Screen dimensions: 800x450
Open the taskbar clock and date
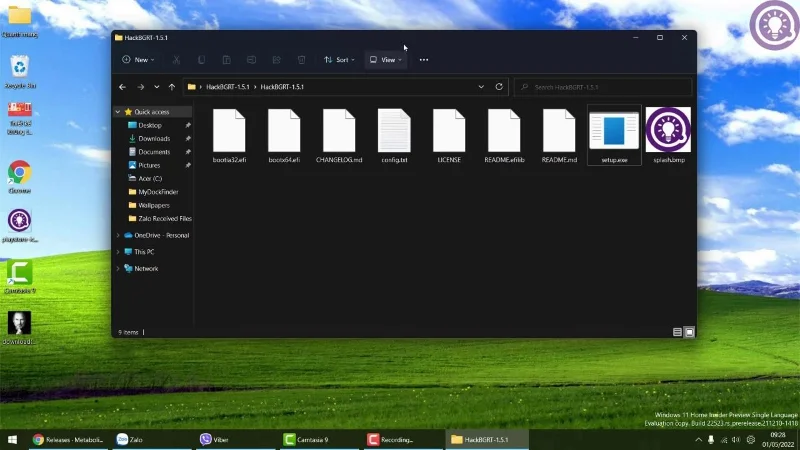point(778,440)
